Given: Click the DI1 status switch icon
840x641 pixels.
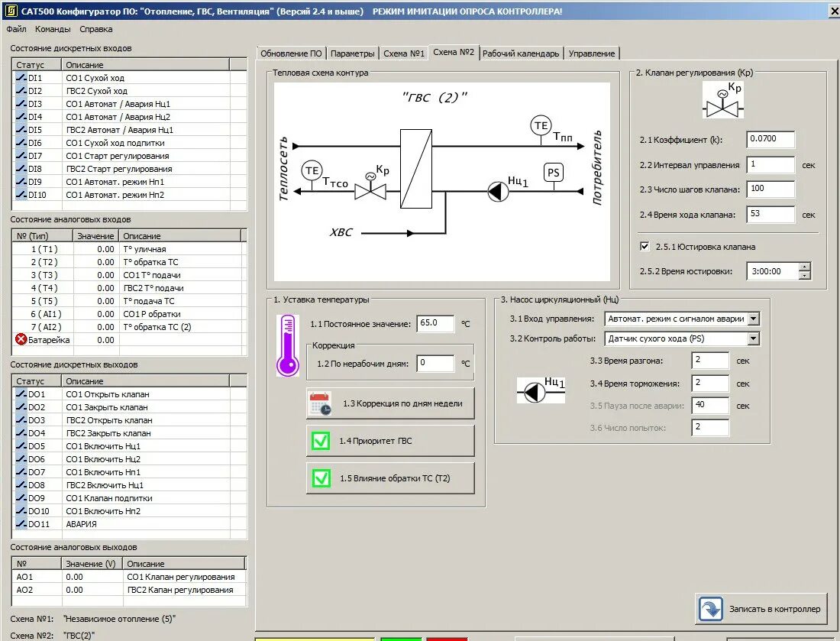Looking at the screenshot, I should pos(21,78).
